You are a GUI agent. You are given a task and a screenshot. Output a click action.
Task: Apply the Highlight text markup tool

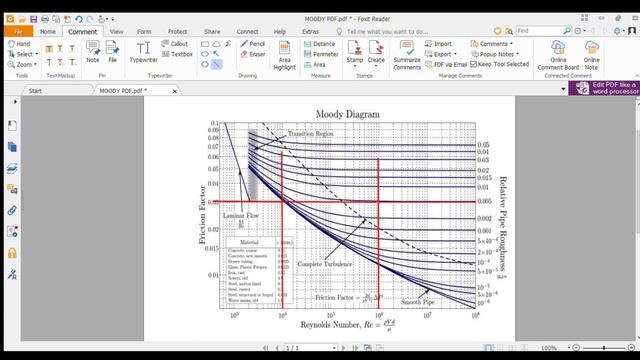pyautogui.click(x=49, y=49)
